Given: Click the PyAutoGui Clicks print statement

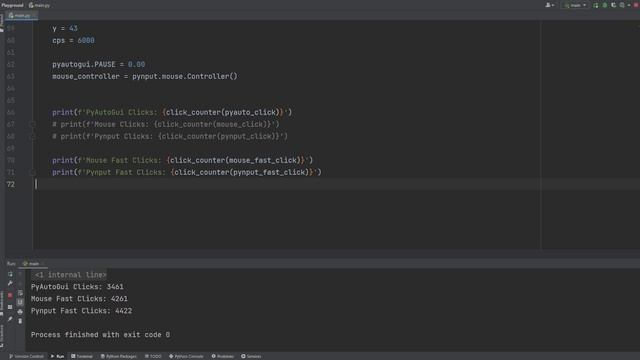Looking at the screenshot, I should click(x=172, y=112).
